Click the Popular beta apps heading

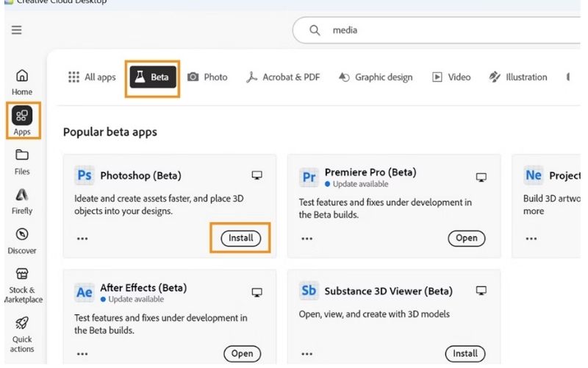(x=110, y=132)
